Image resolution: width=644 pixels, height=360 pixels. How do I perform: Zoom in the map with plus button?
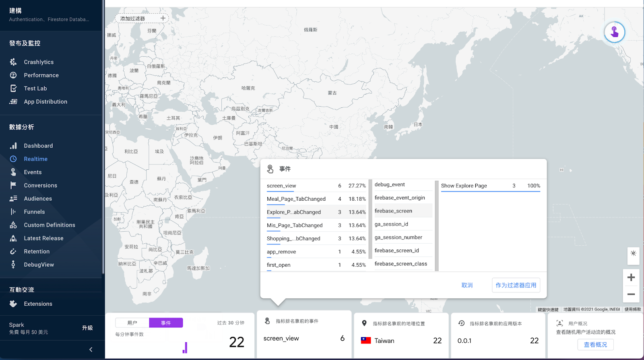tap(631, 277)
